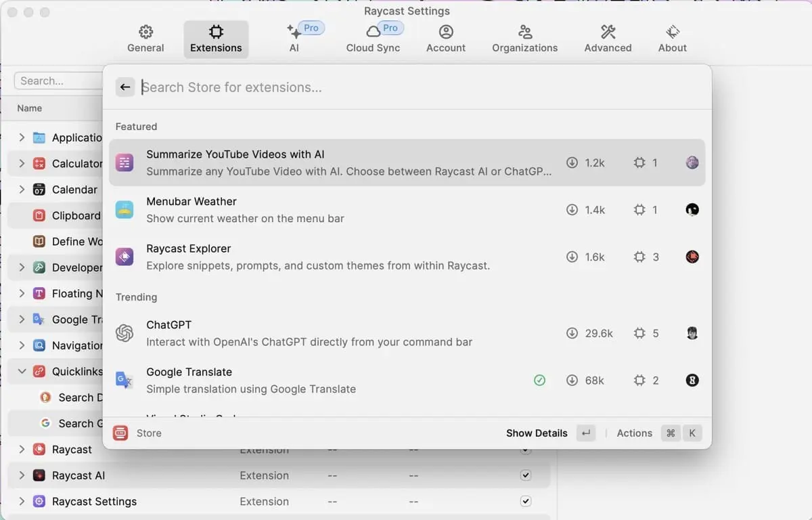
Task: Click the Calendar icon in the sidebar list
Action: 39,190
